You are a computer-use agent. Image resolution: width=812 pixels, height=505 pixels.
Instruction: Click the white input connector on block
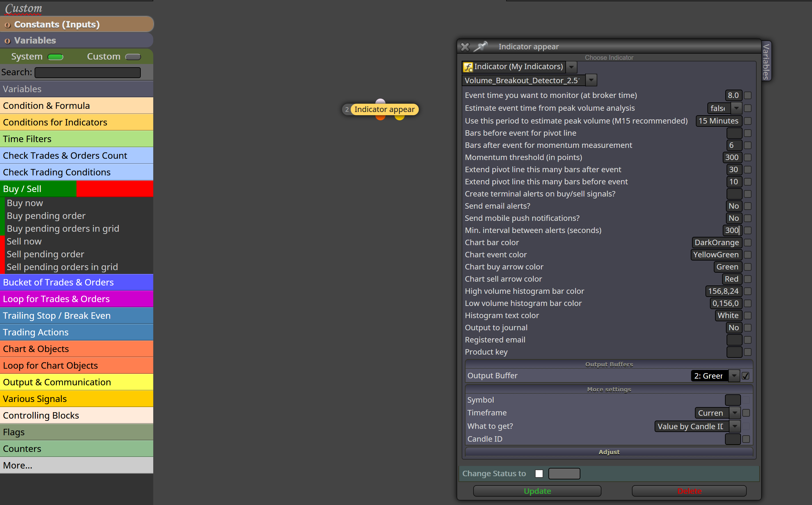(x=380, y=101)
